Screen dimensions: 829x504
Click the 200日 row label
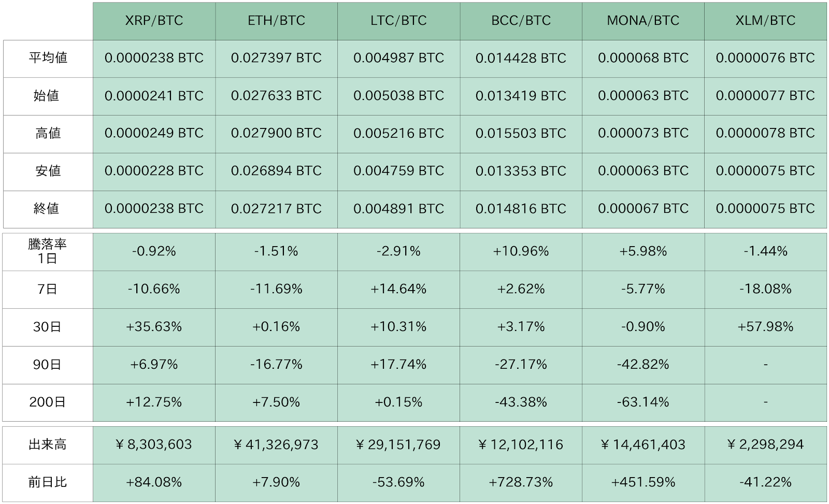(48, 402)
